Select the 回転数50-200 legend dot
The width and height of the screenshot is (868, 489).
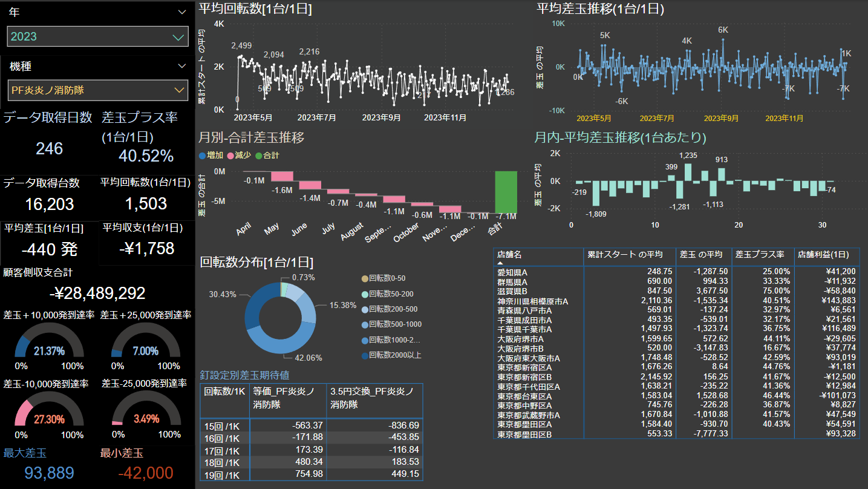click(364, 294)
